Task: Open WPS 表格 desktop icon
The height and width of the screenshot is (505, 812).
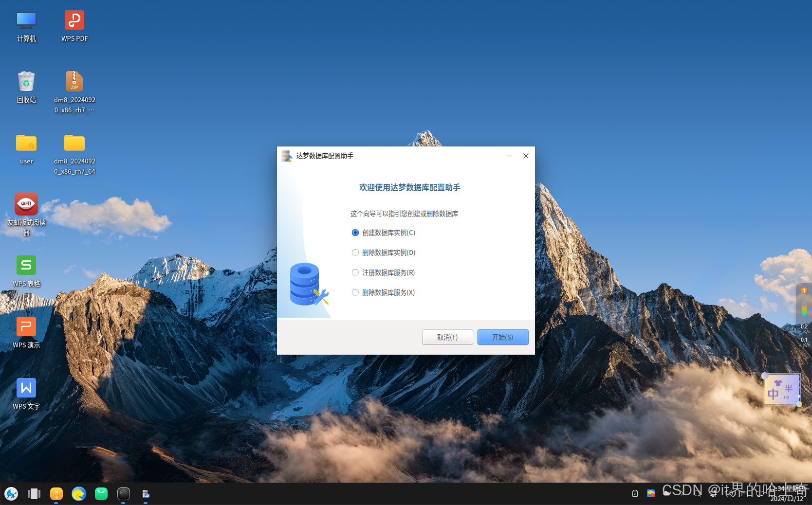Action: (x=26, y=271)
